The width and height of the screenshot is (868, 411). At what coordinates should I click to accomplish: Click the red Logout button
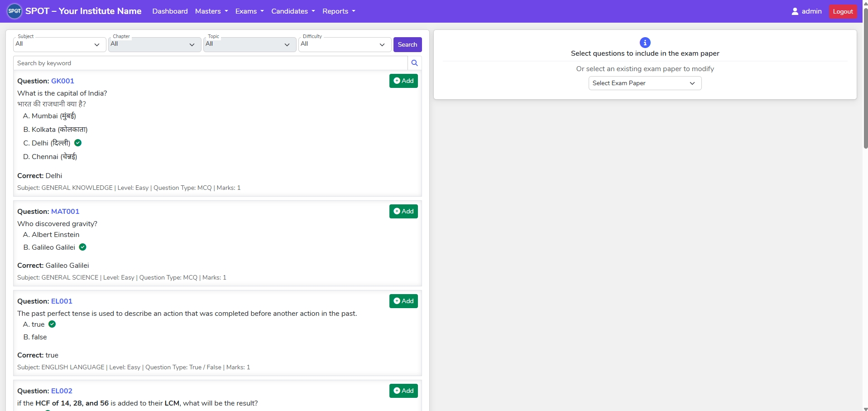[x=843, y=11]
